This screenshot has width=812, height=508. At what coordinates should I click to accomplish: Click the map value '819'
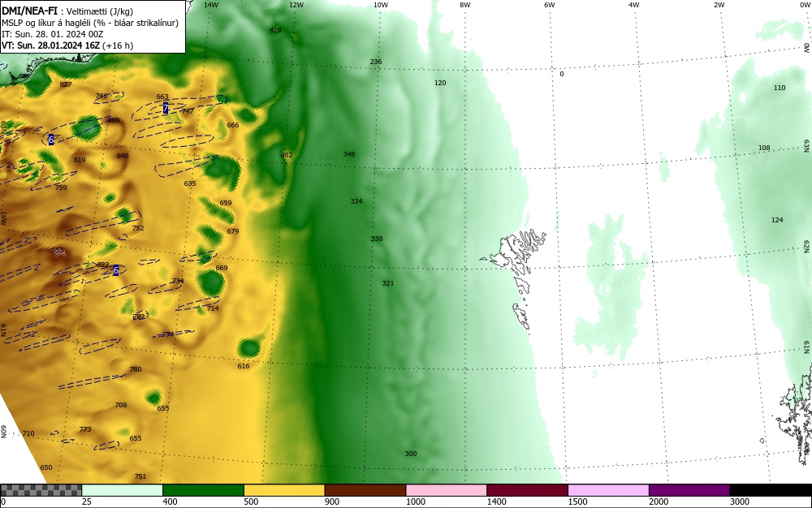80,161
